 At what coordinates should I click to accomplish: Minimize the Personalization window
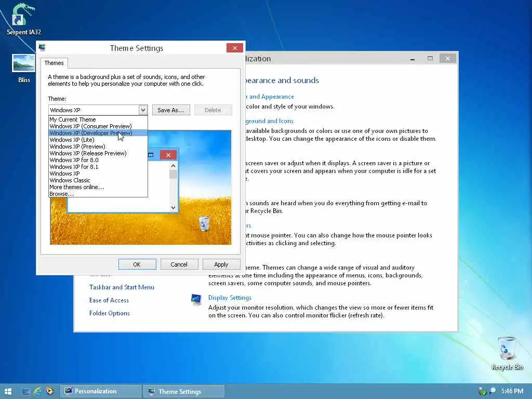(412, 59)
